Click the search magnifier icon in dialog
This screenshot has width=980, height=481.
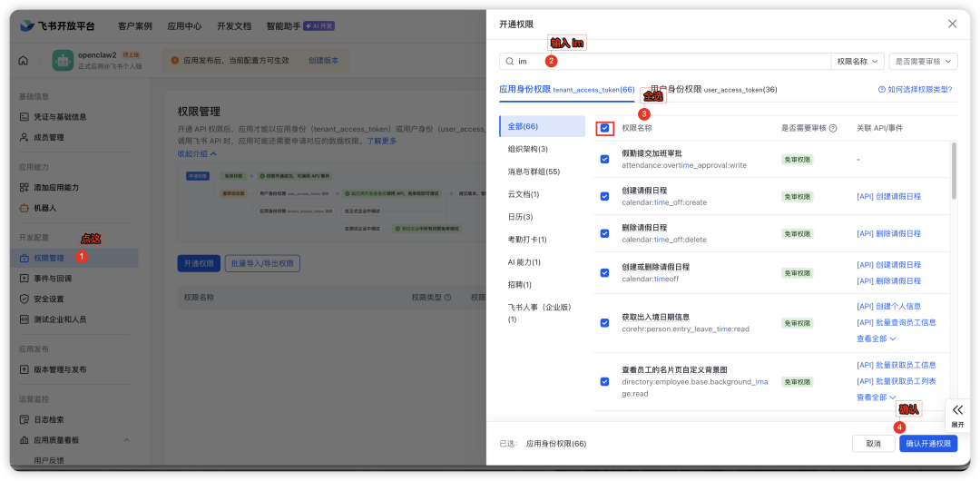pyautogui.click(x=510, y=62)
